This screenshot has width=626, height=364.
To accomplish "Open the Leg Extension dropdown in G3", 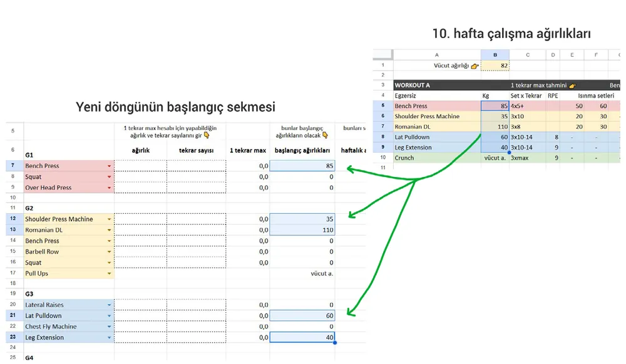I will tap(109, 338).
